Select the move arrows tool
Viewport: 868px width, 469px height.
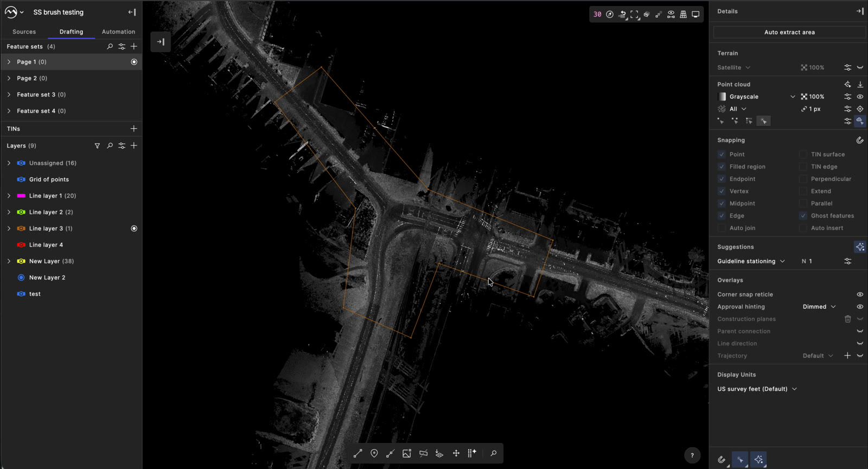(x=456, y=453)
